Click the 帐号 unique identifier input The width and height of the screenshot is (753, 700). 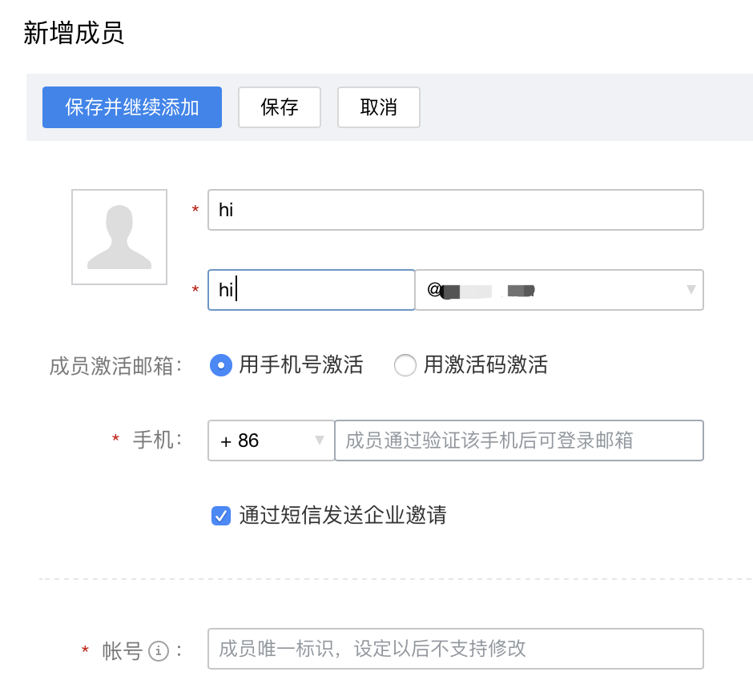[455, 649]
